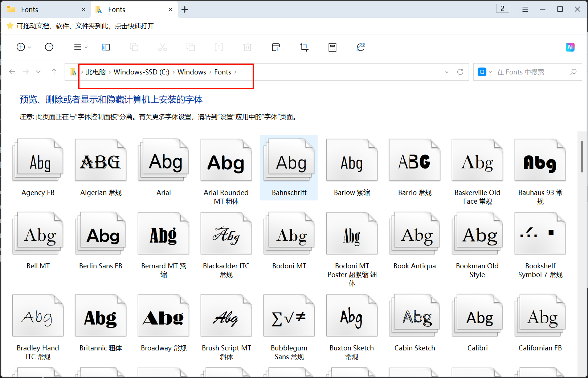Select the Book Antiqua font

[415, 241]
